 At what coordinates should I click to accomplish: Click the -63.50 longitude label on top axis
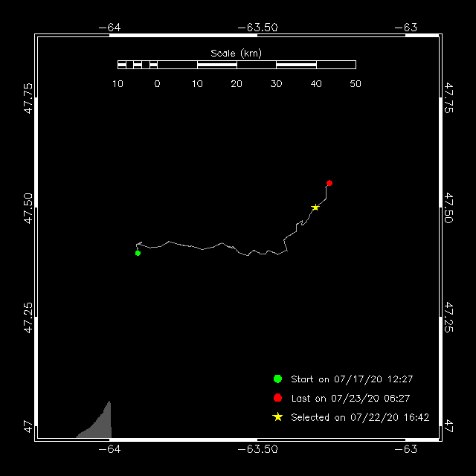(x=257, y=27)
